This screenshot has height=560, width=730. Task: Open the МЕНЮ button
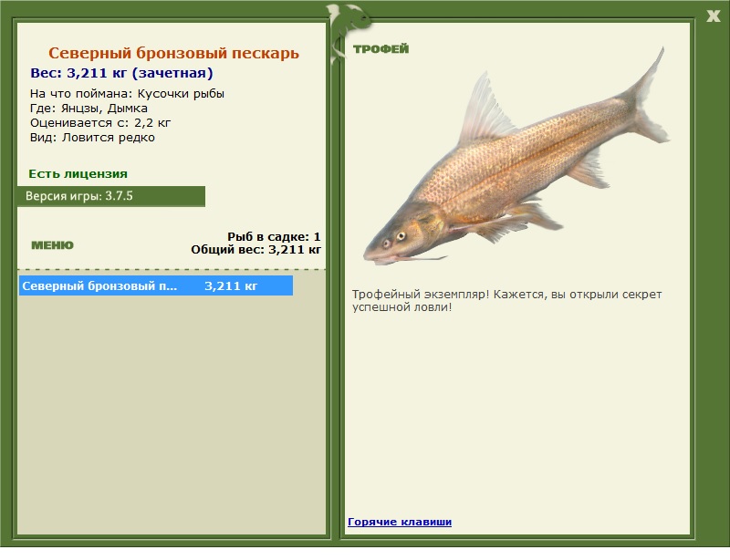pyautogui.click(x=52, y=245)
